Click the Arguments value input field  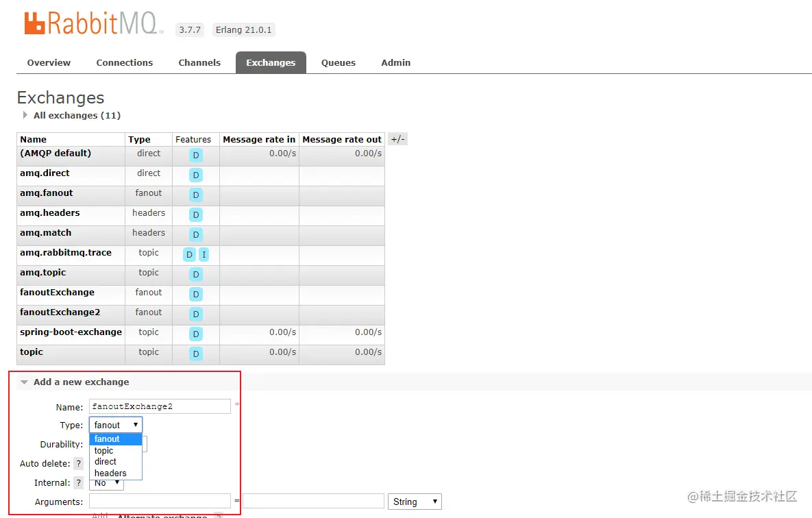pyautogui.click(x=313, y=501)
